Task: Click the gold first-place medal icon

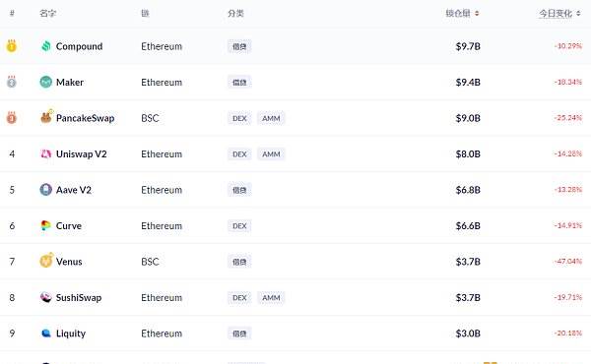Action: click(11, 46)
